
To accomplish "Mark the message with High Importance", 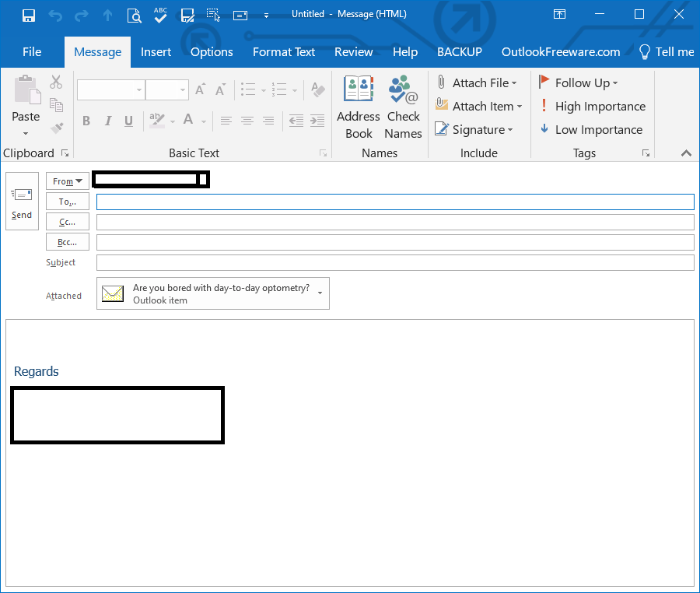I will coord(593,106).
